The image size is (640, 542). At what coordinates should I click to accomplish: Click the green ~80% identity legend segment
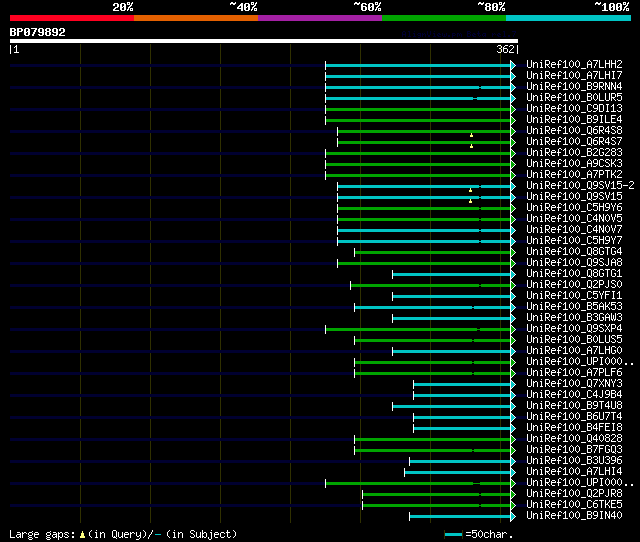[x=444, y=18]
